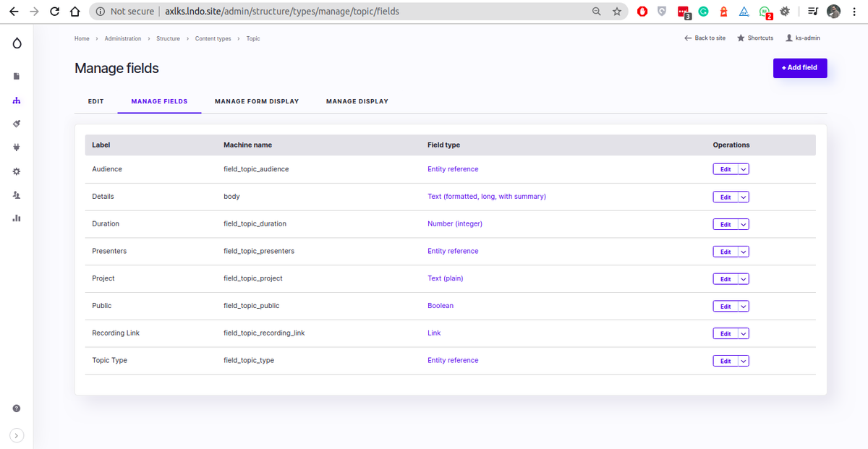Click the gear extension icon in toolbar

[785, 12]
